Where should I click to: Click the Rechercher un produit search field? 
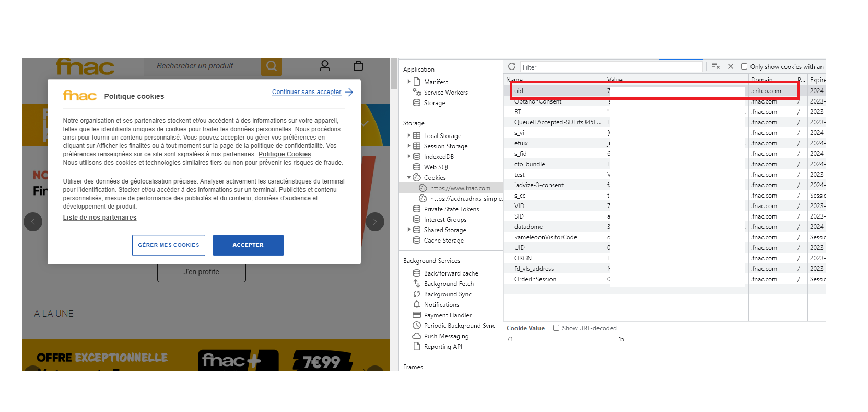pos(202,66)
